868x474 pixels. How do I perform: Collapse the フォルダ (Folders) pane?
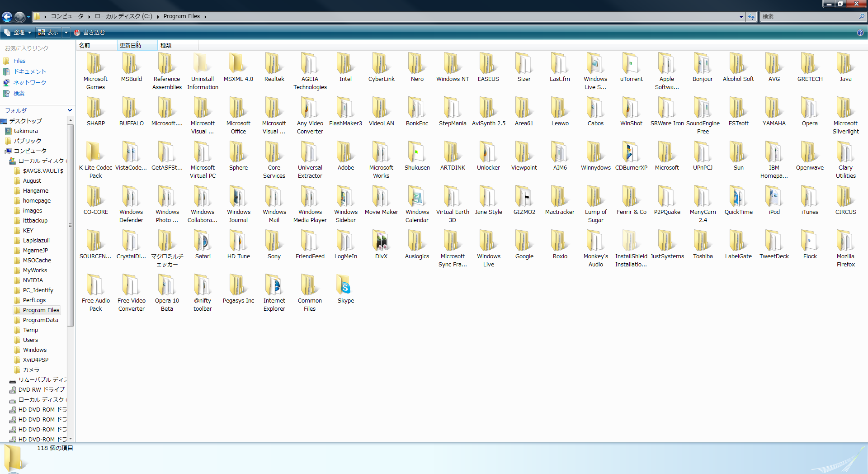click(x=70, y=110)
